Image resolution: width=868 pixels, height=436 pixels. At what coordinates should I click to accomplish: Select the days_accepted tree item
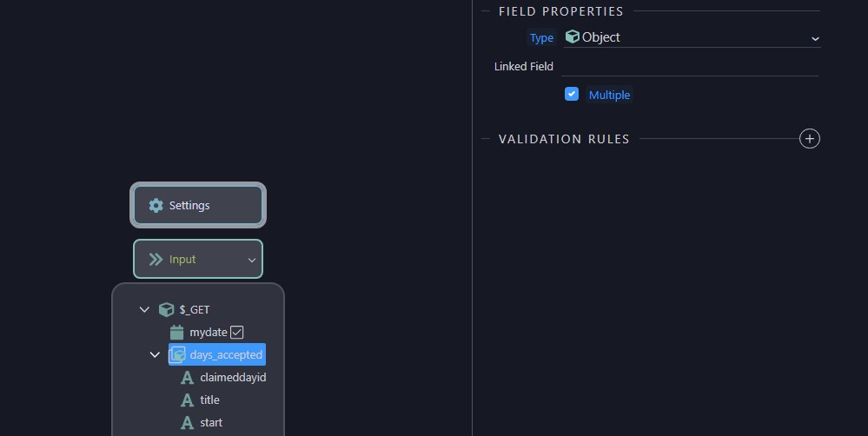point(217,354)
